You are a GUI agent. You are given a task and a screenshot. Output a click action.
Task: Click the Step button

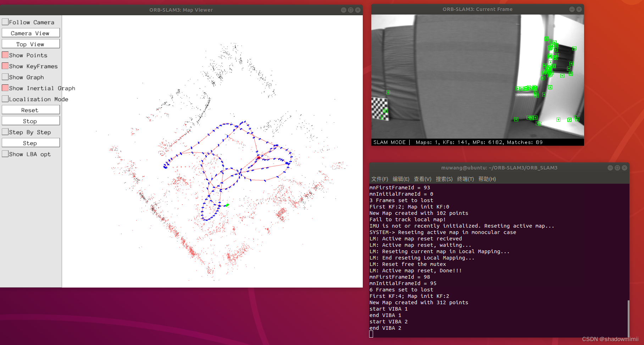pos(31,143)
